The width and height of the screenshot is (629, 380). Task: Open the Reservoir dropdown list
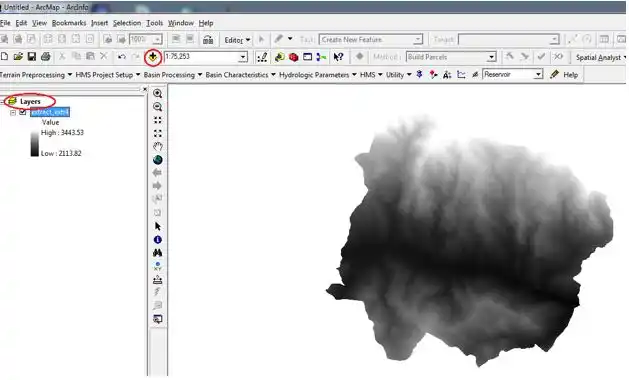(x=538, y=74)
